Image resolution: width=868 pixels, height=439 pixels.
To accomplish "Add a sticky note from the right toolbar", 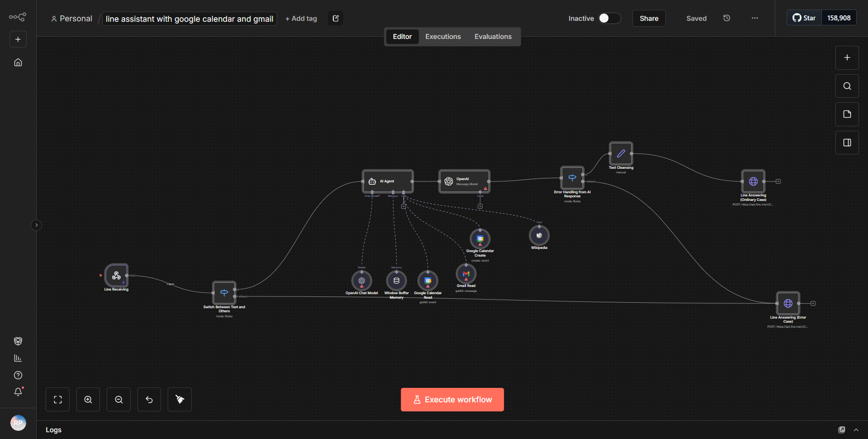I will point(847,114).
